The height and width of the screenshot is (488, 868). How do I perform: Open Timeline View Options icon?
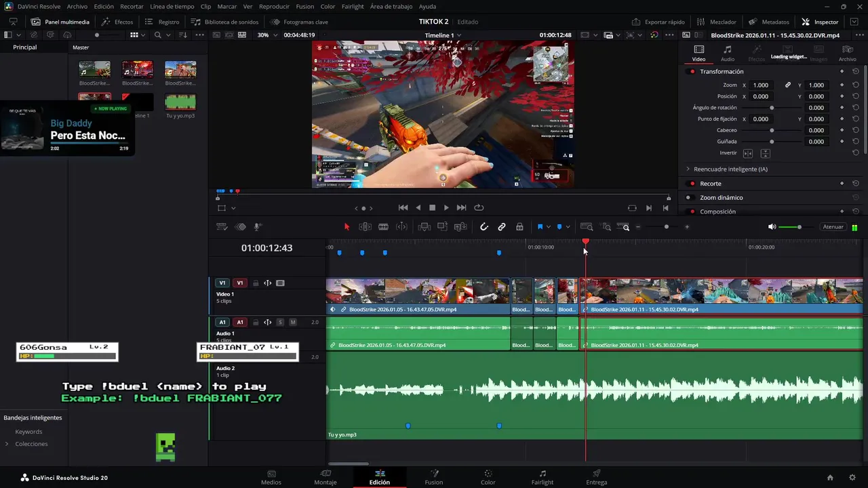222,227
